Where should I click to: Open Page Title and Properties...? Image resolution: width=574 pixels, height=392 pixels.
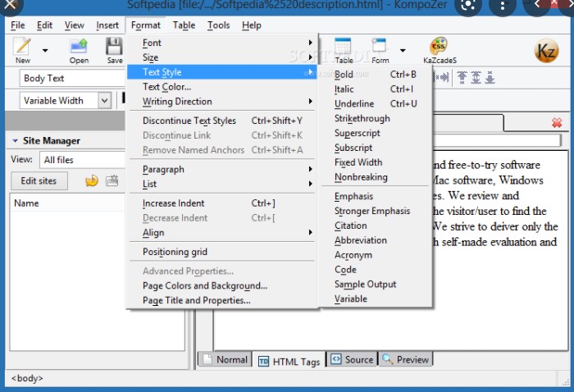tap(222, 300)
